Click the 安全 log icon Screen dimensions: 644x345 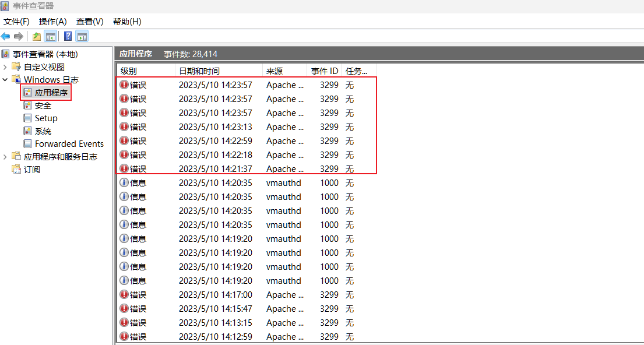(27, 105)
